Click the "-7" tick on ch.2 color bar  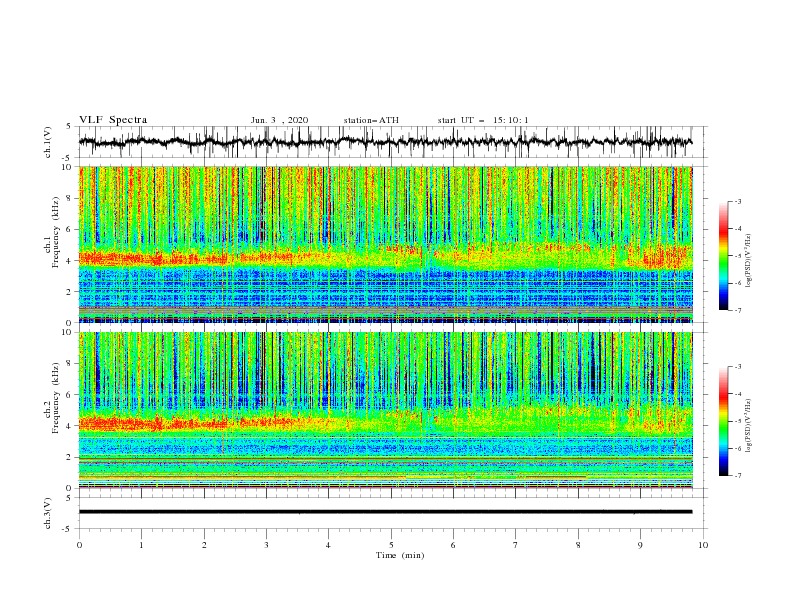[737, 476]
